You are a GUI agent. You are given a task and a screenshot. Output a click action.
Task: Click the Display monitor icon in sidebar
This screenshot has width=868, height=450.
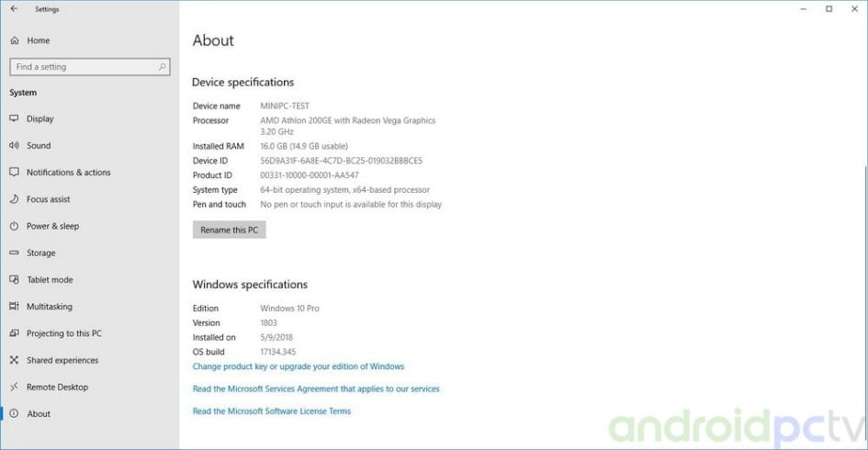pos(14,118)
